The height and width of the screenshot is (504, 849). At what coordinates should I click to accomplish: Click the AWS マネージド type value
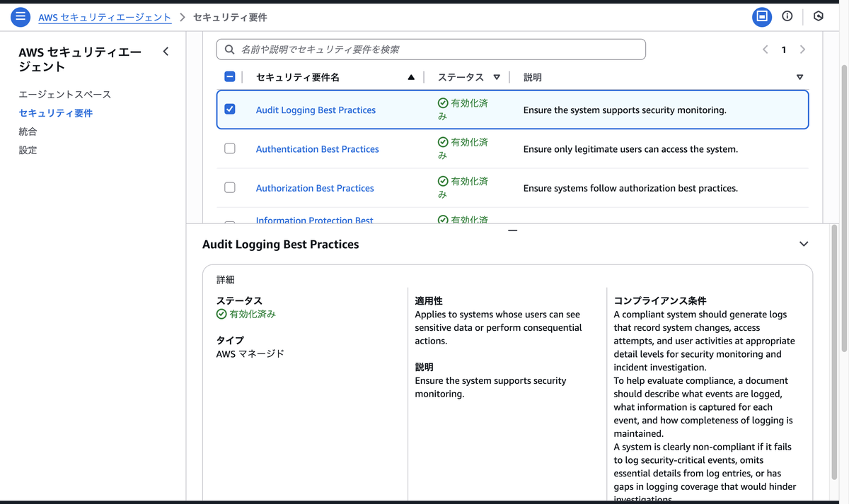(x=250, y=353)
